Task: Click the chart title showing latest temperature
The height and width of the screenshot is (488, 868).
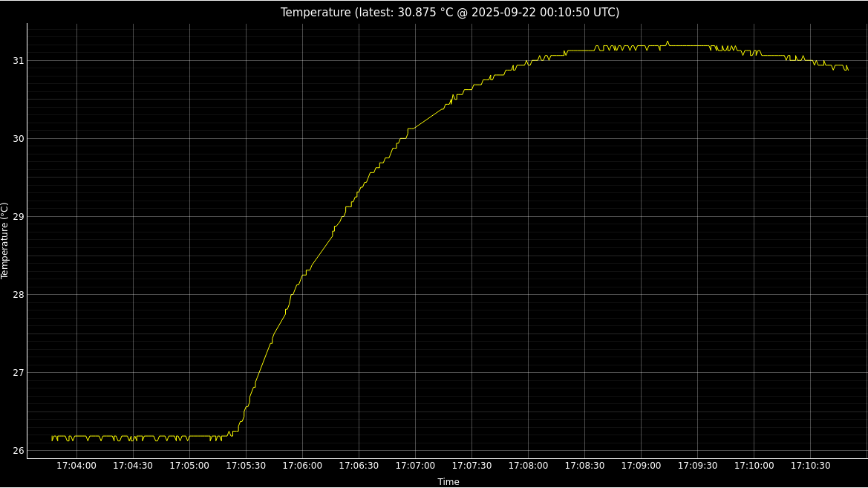Action: (x=449, y=13)
